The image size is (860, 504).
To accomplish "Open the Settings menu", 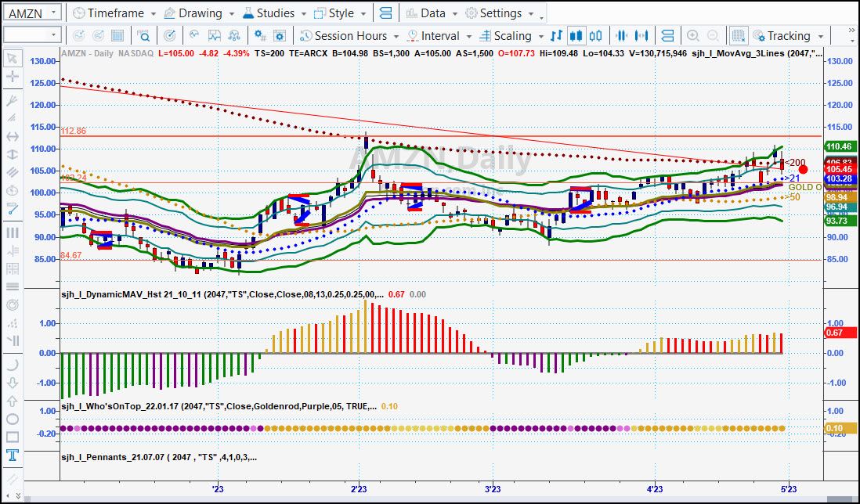I will coord(493,13).
